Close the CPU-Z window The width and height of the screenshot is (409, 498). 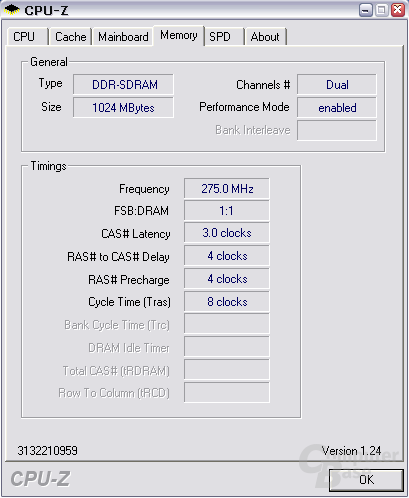[x=398, y=10]
